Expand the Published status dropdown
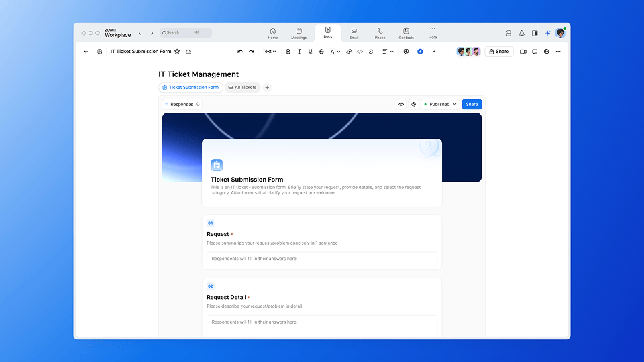Viewport: 644px width, 362px height. coord(440,105)
